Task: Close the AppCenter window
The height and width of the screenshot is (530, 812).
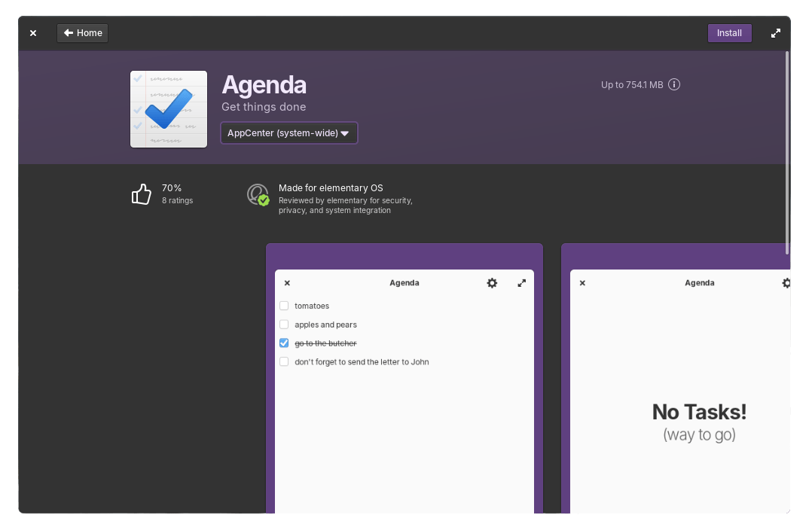Action: [x=33, y=33]
